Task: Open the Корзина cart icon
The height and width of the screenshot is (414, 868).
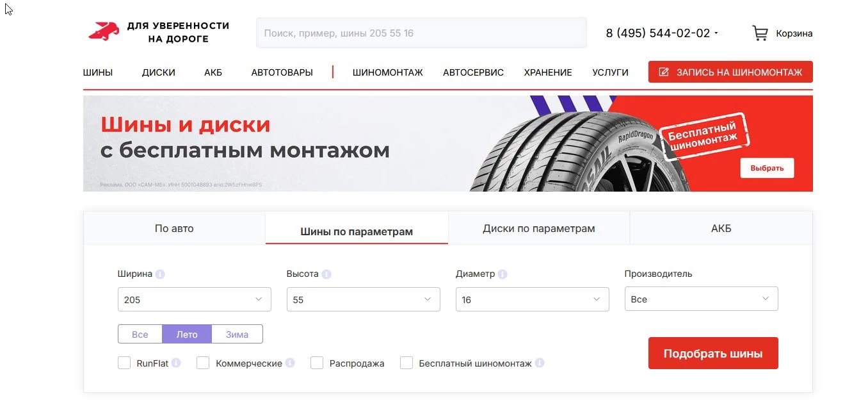Action: click(x=760, y=33)
